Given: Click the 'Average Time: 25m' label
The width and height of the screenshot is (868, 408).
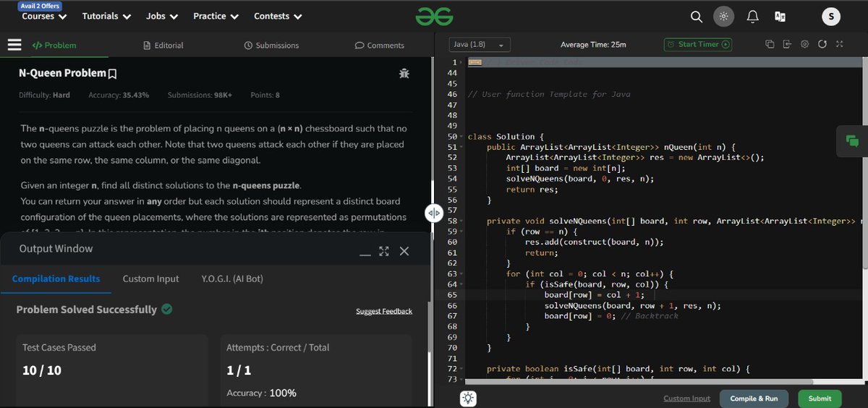Looking at the screenshot, I should 593,45.
